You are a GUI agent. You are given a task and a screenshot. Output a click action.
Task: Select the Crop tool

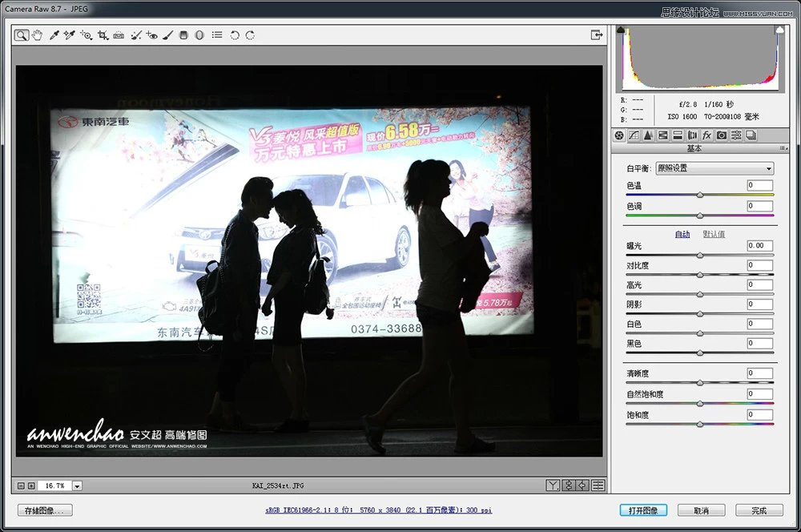[103, 35]
